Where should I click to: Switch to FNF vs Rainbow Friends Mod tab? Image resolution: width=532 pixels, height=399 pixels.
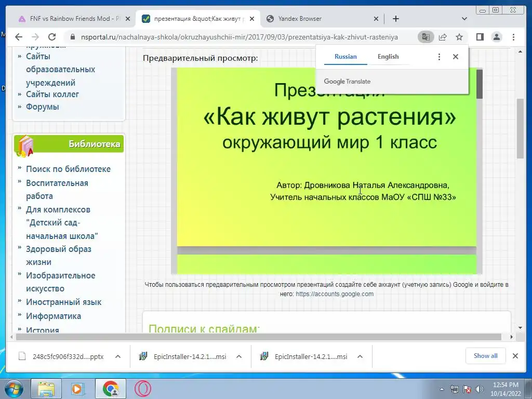pos(70,19)
